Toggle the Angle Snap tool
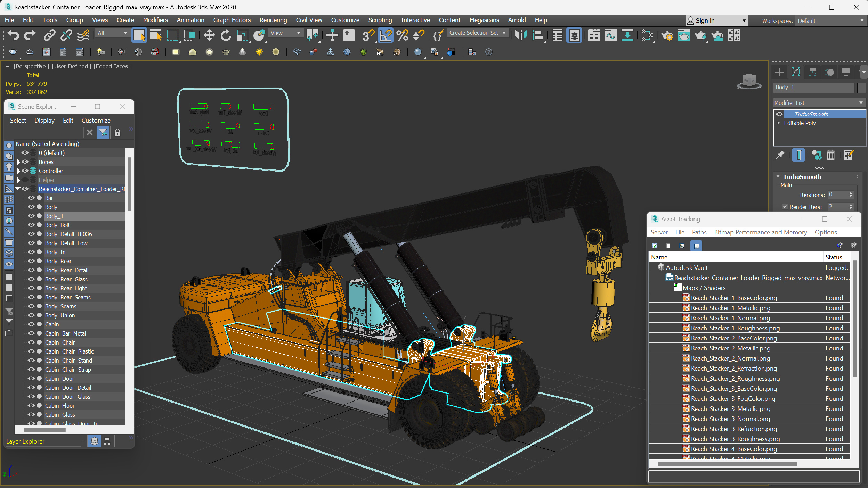Screen dimensions: 868x488 [386, 35]
